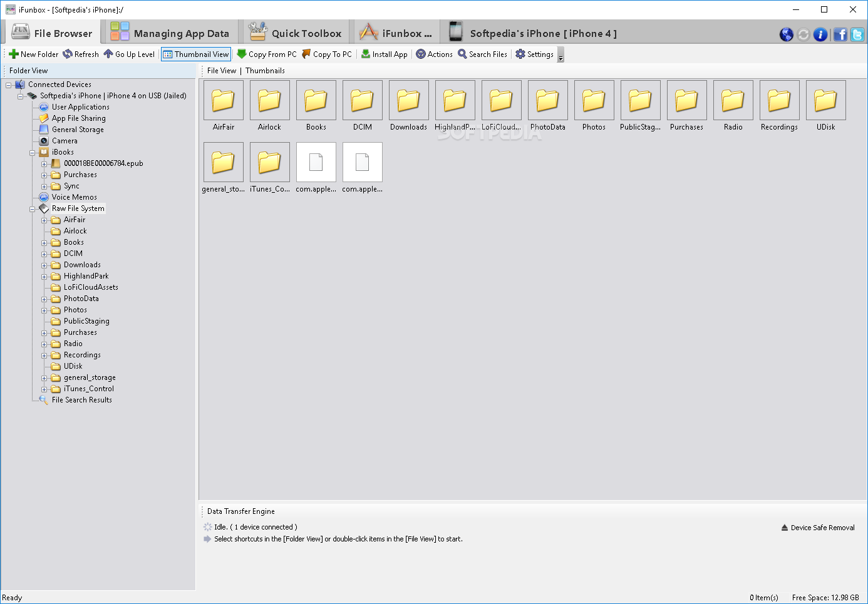This screenshot has height=604, width=868.
Task: Open Settings from toolbar
Action: 535,54
